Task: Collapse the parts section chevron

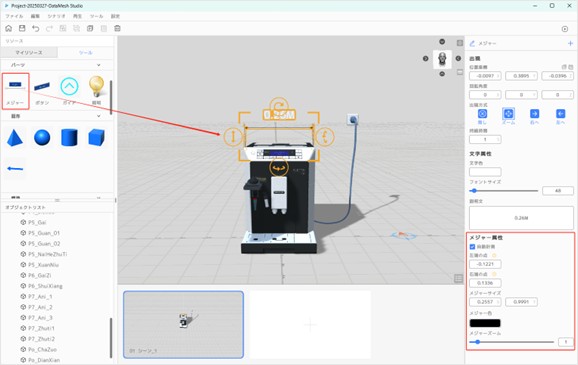Action: [98, 65]
